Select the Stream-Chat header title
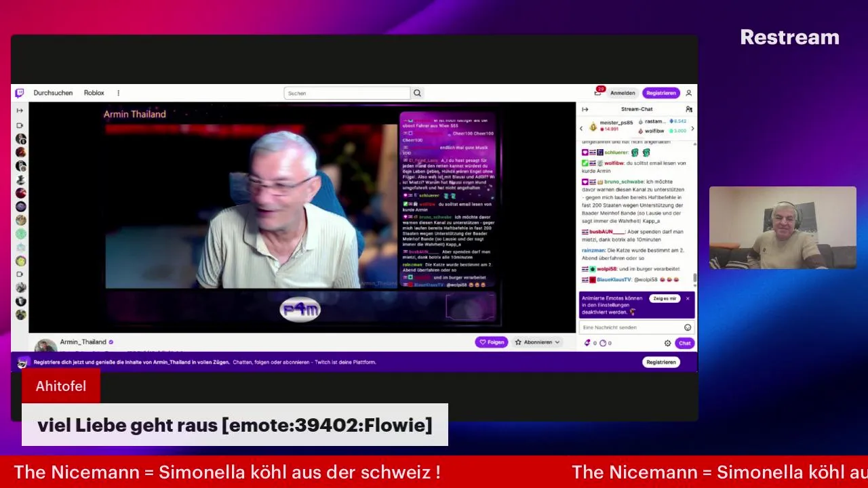 (637, 109)
